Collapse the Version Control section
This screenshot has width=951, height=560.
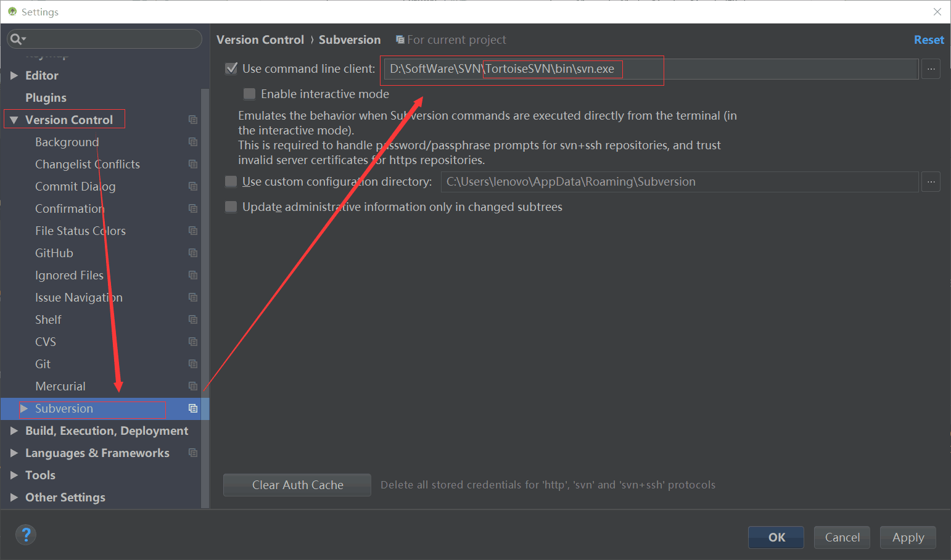coord(14,120)
